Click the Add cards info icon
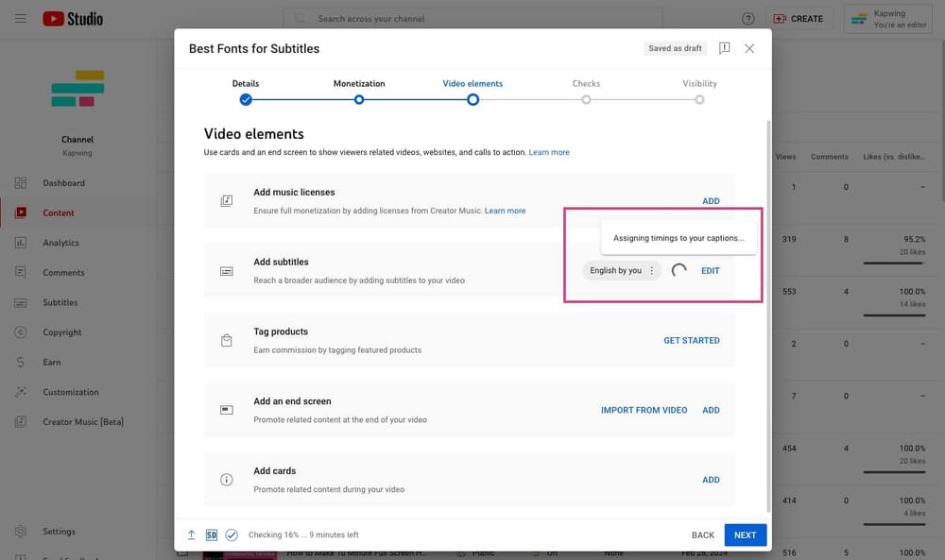Viewport: 945px width, 560px height. 226,479
